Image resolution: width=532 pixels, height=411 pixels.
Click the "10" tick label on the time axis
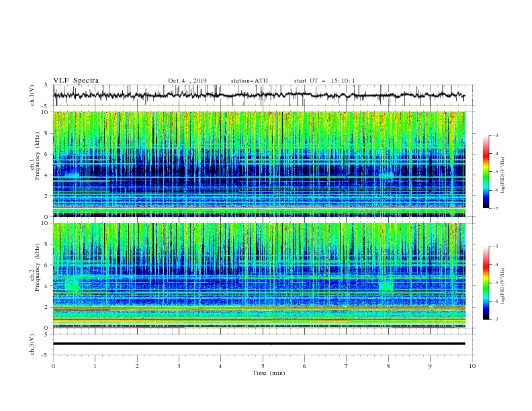(x=472, y=366)
